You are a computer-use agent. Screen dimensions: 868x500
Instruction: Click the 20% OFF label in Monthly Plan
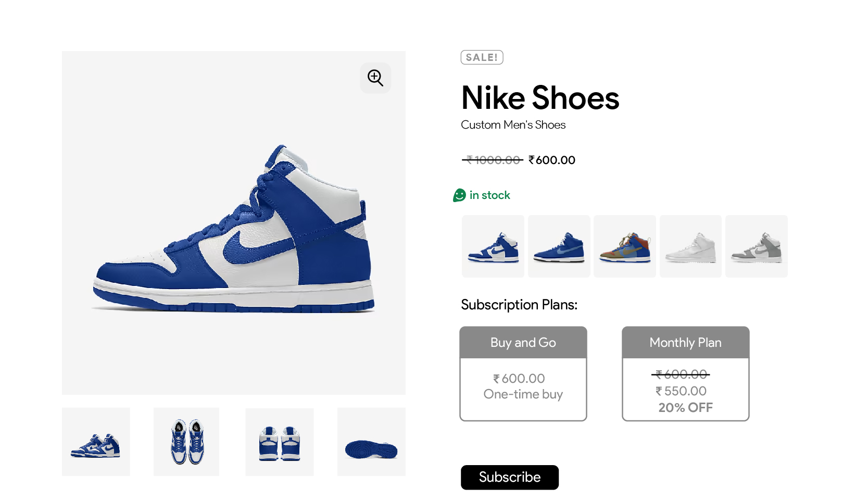click(x=685, y=408)
